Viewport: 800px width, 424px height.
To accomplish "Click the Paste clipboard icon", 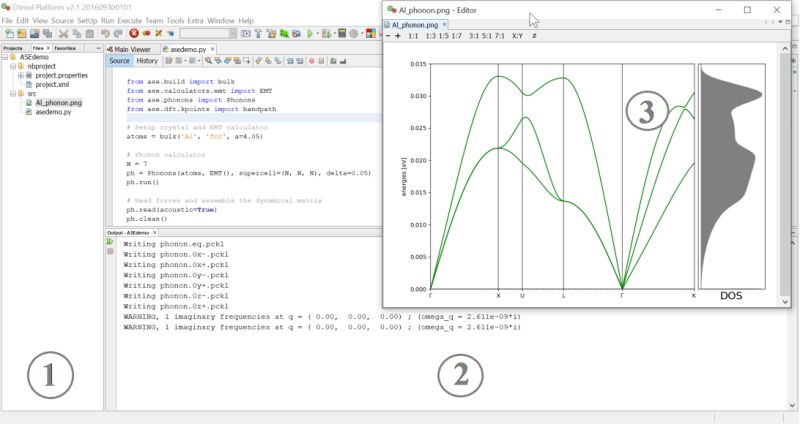I will coord(89,34).
